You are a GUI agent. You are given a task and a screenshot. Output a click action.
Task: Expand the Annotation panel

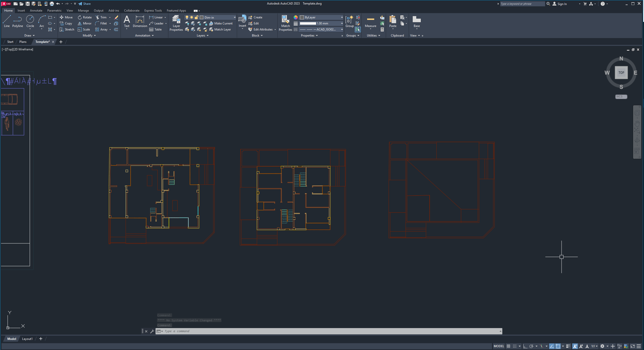144,36
